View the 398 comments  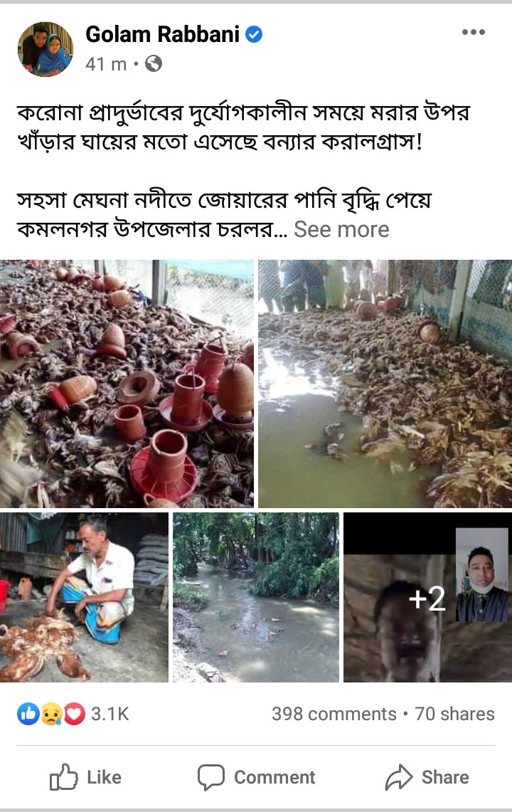coord(334,714)
